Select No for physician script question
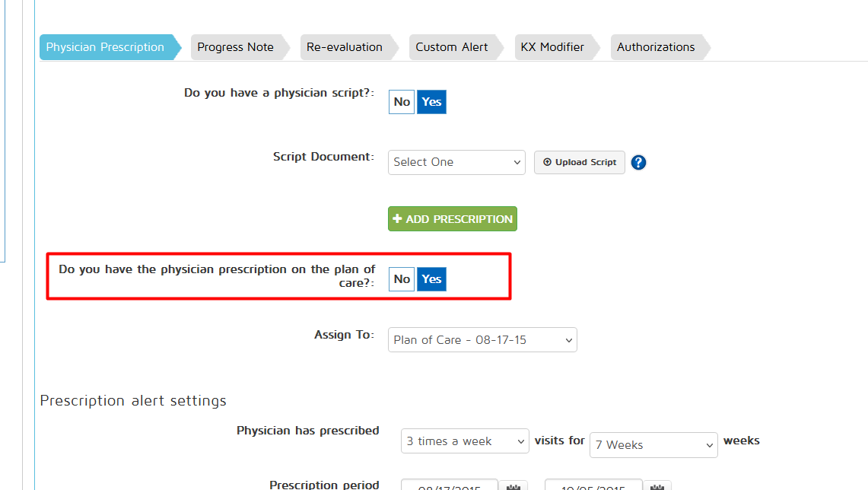Viewport: 868px width, 490px height. (402, 102)
